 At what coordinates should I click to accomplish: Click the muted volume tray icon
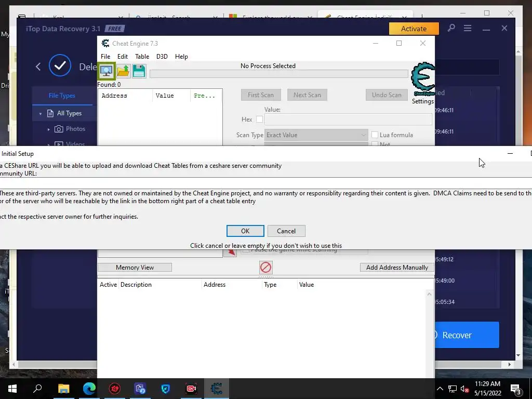[465, 389]
